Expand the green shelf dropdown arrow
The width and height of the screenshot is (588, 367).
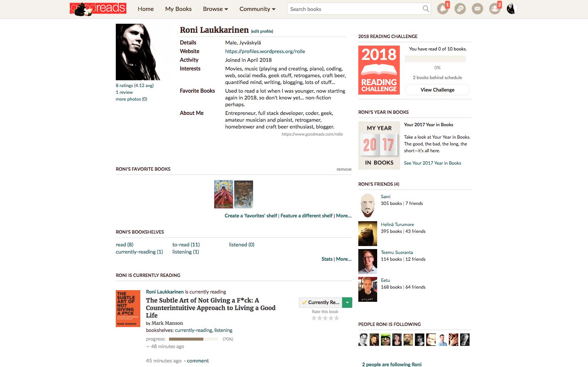click(x=347, y=303)
